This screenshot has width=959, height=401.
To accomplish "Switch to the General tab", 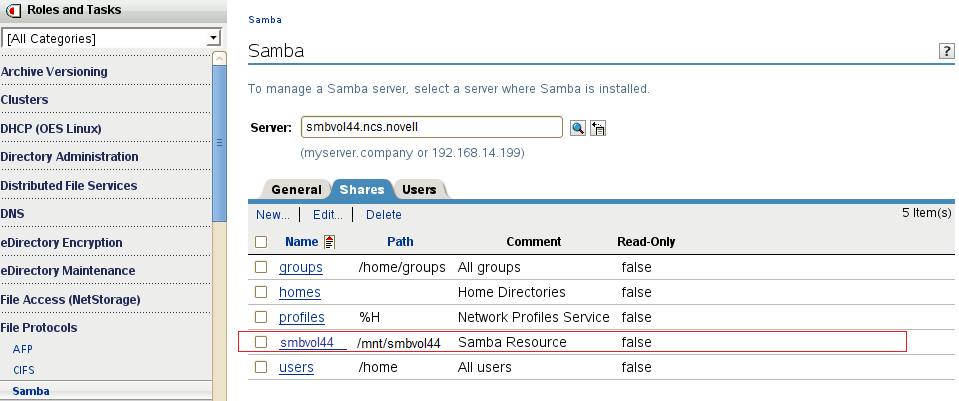I will click(x=296, y=189).
